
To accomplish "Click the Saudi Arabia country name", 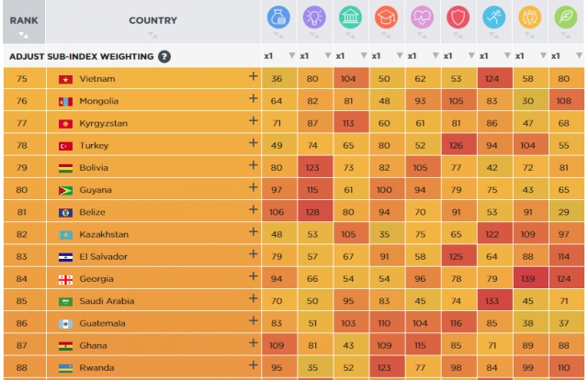I will [107, 302].
